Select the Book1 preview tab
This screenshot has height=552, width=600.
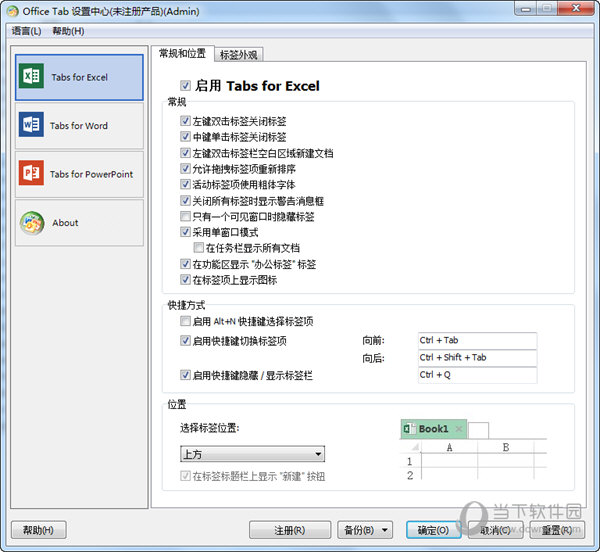[434, 429]
